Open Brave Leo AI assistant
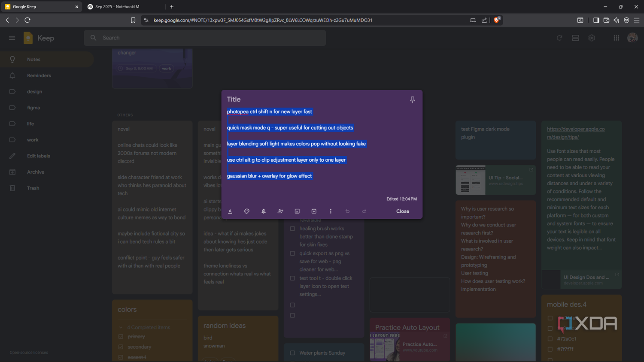 [617, 20]
